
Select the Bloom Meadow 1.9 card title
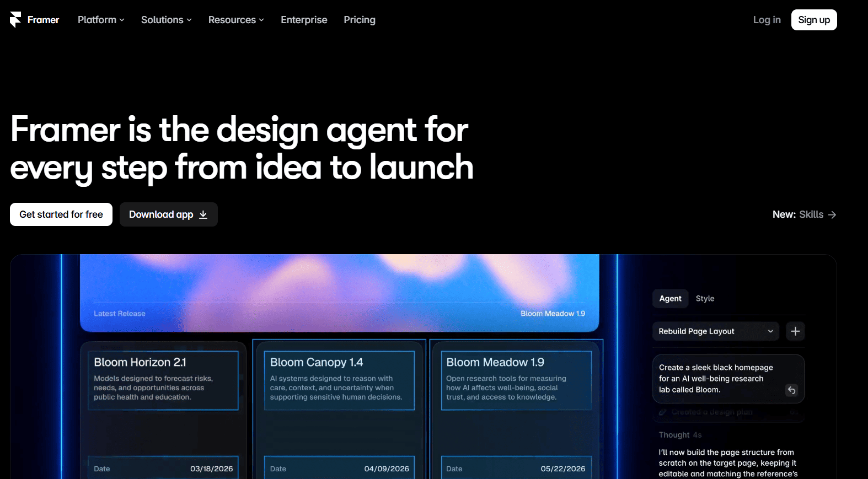tap(495, 362)
